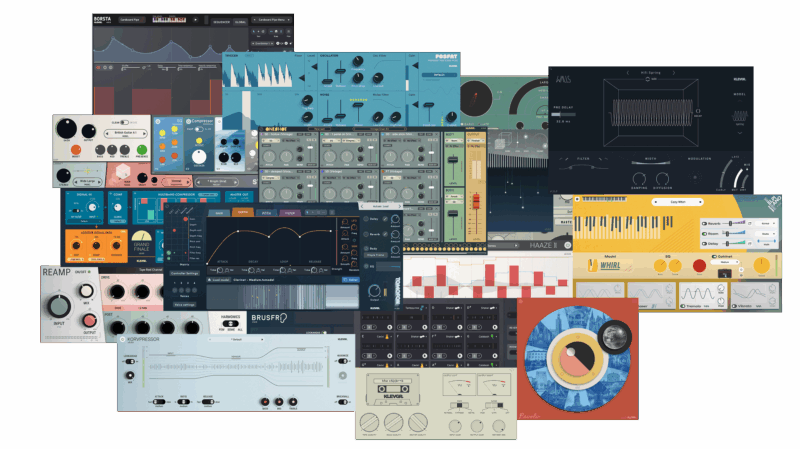Go to next option in Wide Large selector
Screen dimensions: 800x449
click(x=99, y=182)
